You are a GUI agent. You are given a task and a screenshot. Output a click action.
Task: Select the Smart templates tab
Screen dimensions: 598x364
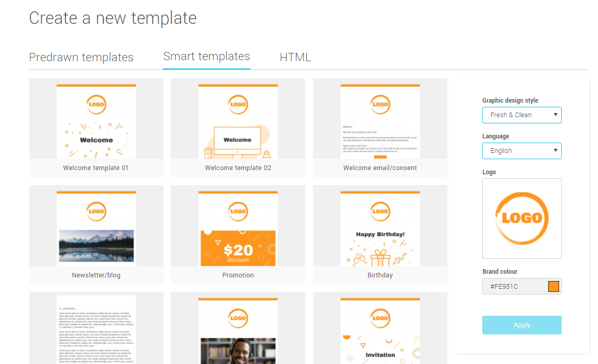tap(206, 57)
